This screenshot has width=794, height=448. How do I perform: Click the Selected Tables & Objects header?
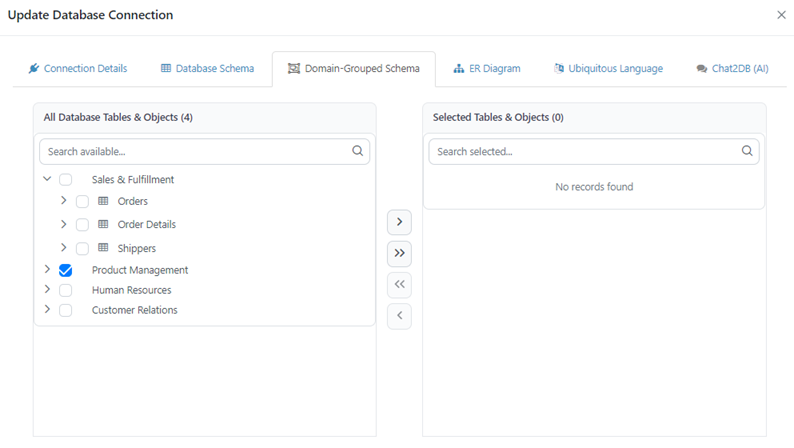pyautogui.click(x=498, y=117)
